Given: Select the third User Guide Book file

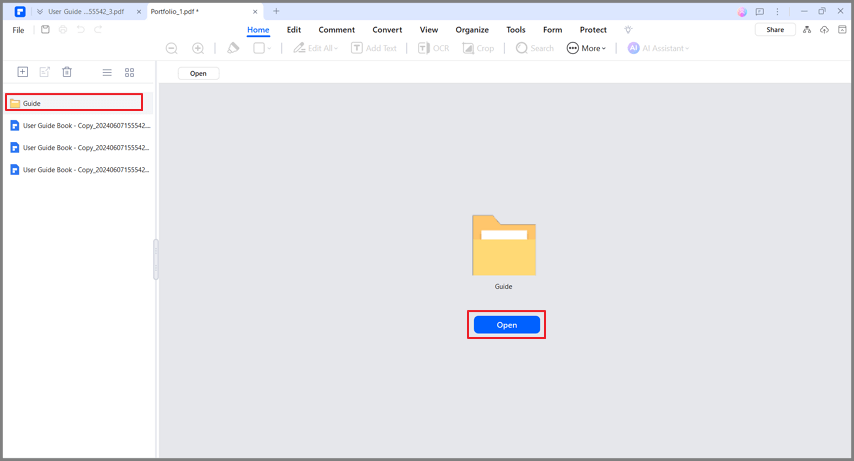Looking at the screenshot, I should tap(80, 170).
